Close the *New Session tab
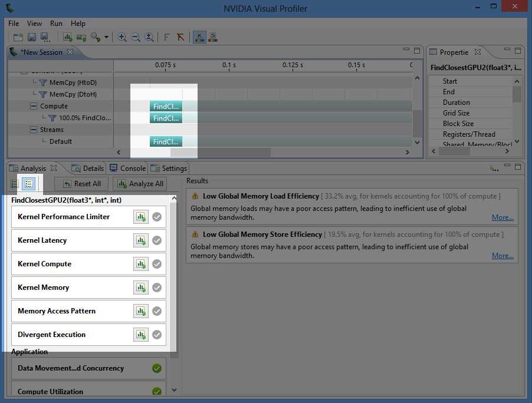This screenshot has height=403, width=532. point(70,52)
